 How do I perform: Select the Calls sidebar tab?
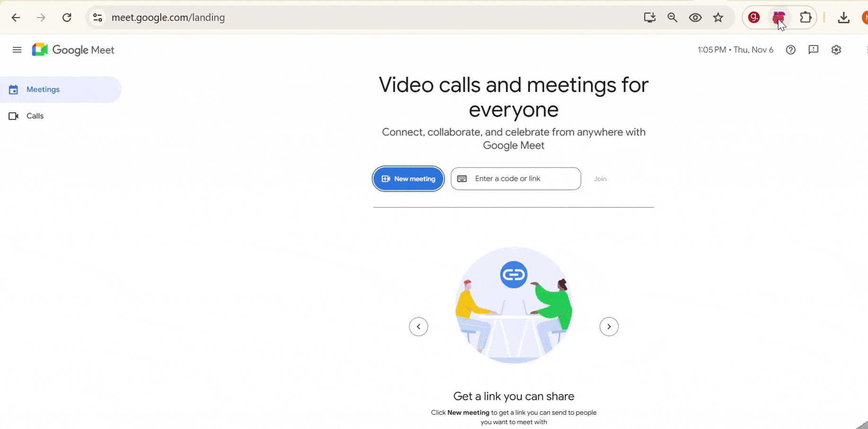[61, 116]
